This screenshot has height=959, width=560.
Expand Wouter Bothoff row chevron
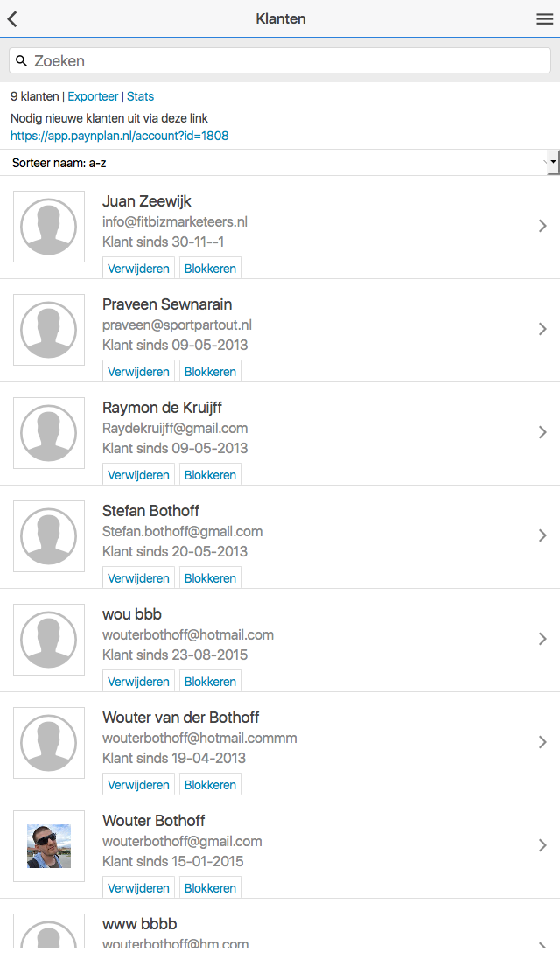pyautogui.click(x=542, y=846)
